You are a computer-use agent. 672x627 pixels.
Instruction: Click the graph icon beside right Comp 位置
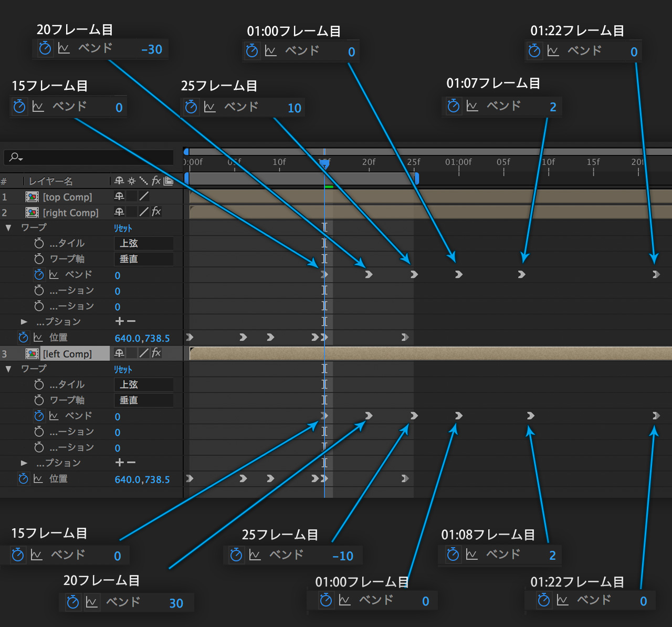(38, 338)
